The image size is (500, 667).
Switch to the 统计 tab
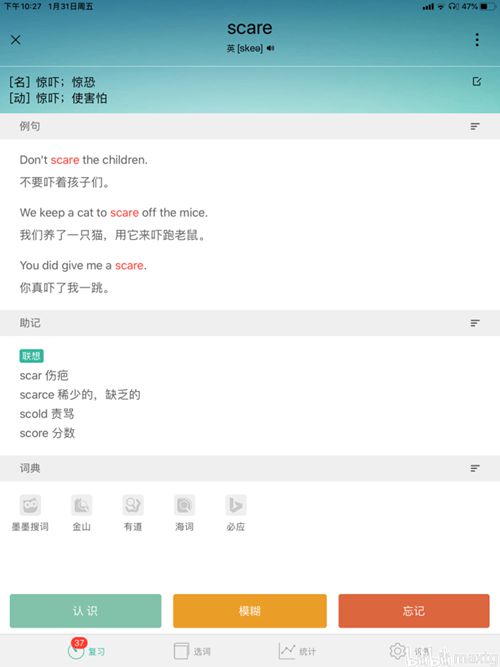[297, 651]
